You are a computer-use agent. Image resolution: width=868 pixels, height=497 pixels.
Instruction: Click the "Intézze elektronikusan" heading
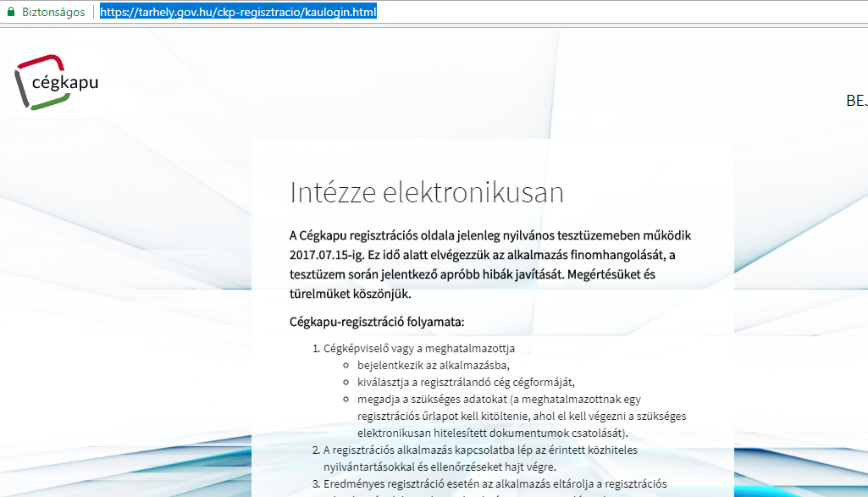click(x=426, y=192)
